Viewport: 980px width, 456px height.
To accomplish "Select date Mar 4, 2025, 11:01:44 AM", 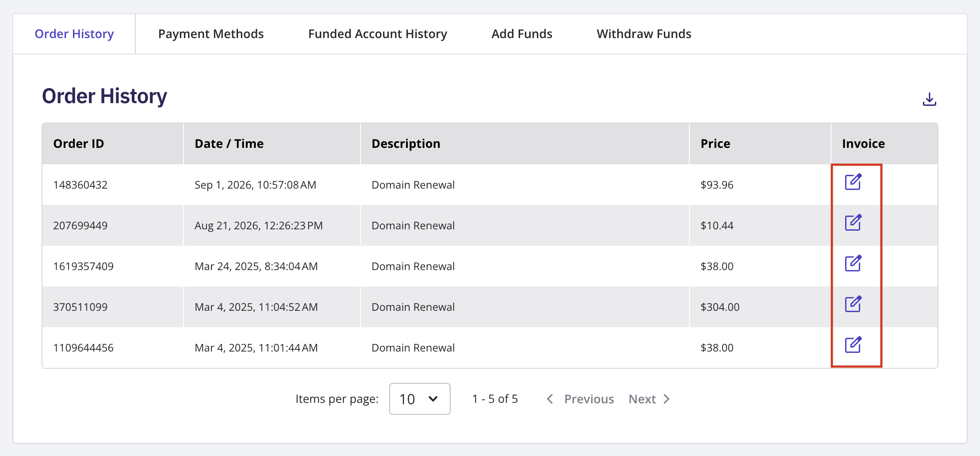I will click(x=256, y=348).
